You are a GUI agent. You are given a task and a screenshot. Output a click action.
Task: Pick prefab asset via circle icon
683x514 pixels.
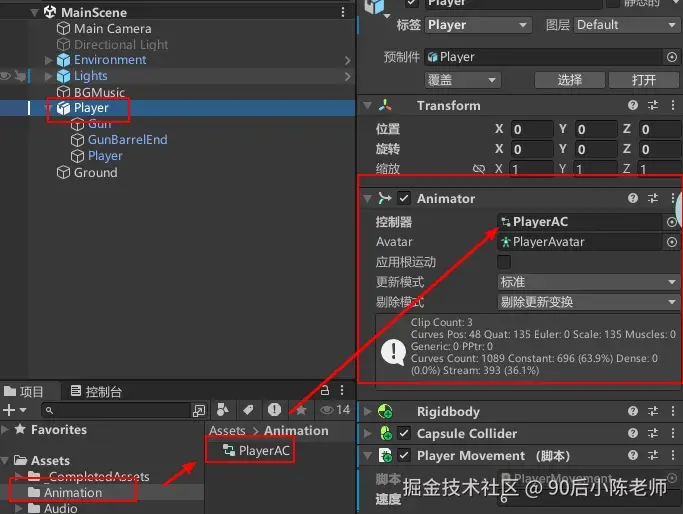(x=672, y=57)
